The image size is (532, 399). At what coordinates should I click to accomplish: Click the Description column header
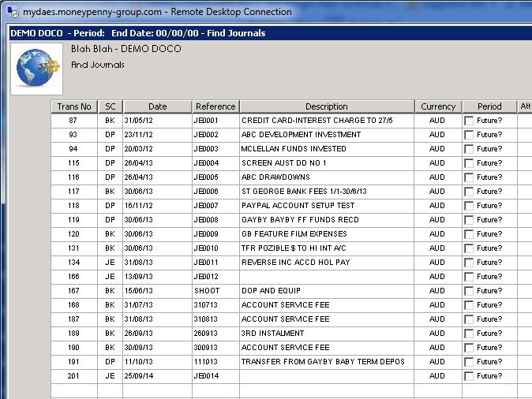[327, 106]
